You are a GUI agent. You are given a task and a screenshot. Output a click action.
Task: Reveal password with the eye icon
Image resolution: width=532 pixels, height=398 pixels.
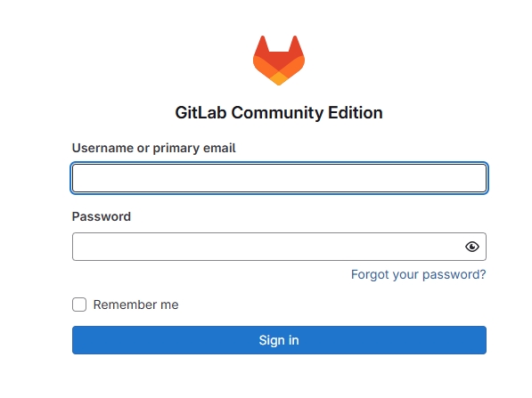click(472, 247)
